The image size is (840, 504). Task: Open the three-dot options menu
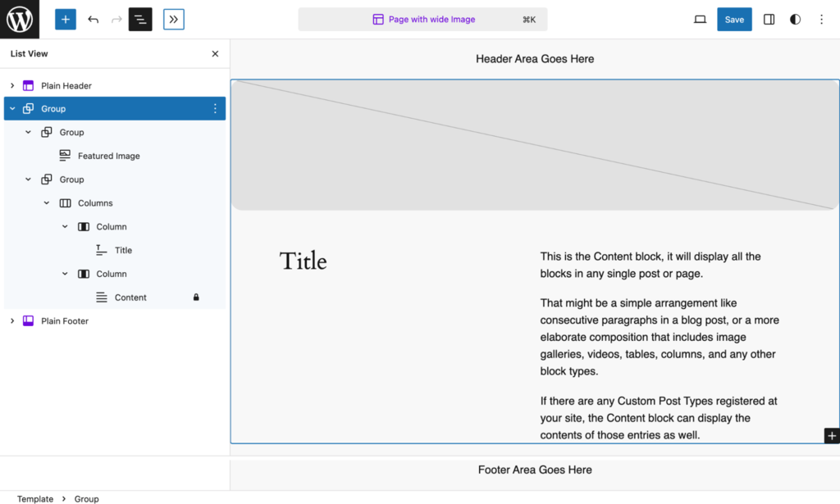[x=821, y=19]
